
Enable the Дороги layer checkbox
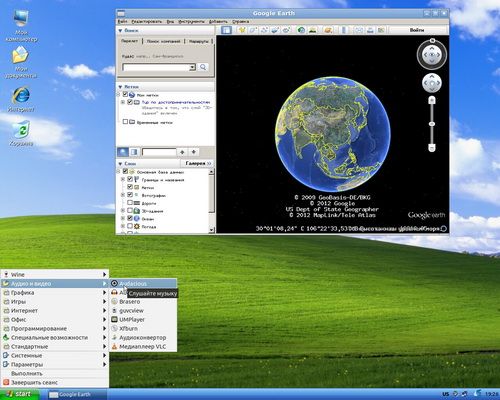point(130,203)
